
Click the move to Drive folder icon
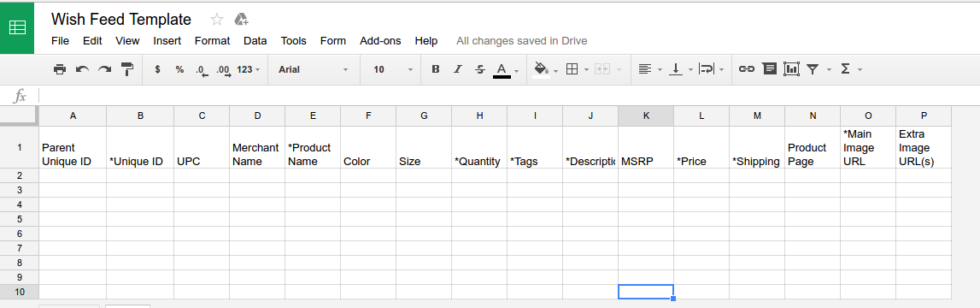(241, 20)
